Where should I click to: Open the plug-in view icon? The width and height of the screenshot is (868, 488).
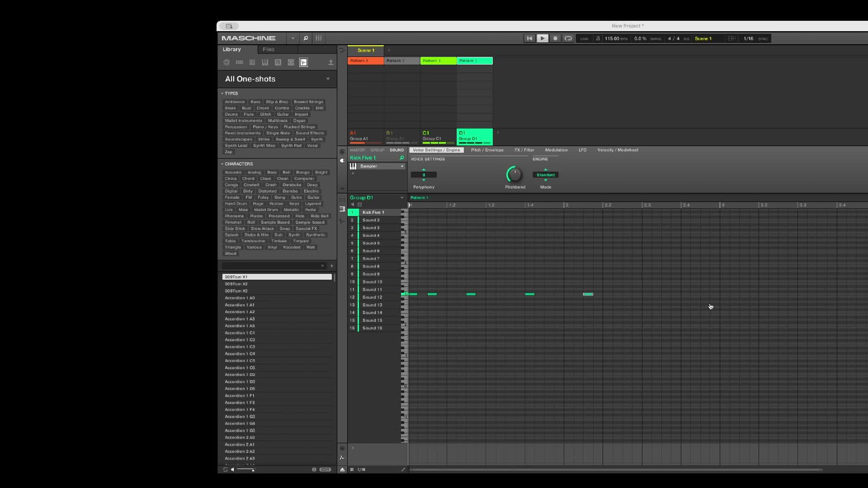click(x=342, y=160)
